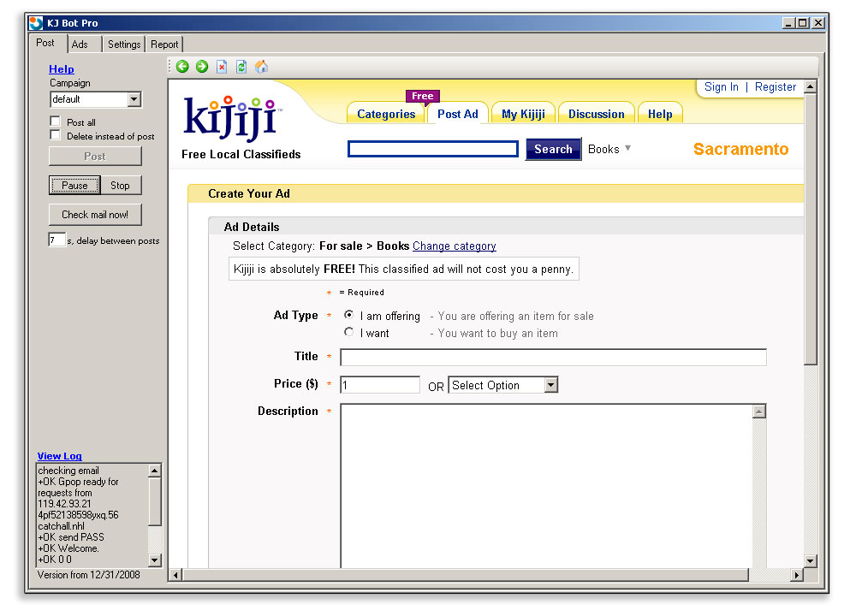Click log line 'checking email'
Screen dimensions: 856x616
68,471
